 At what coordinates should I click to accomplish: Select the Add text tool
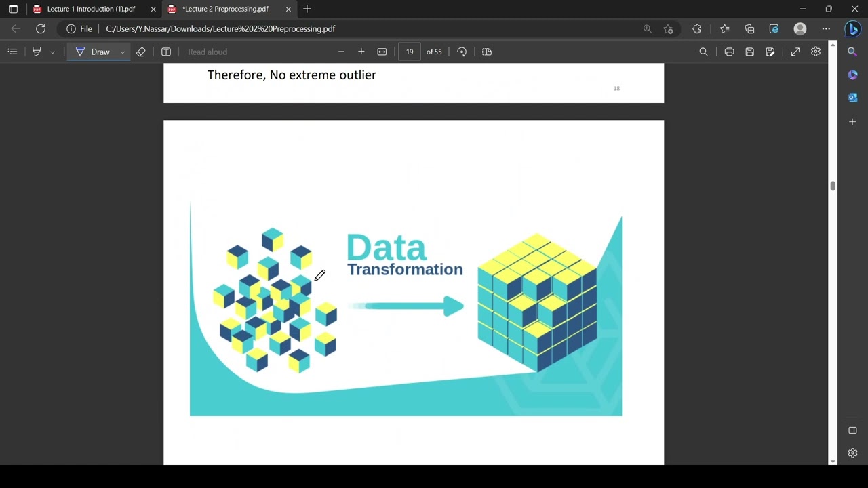click(x=166, y=52)
